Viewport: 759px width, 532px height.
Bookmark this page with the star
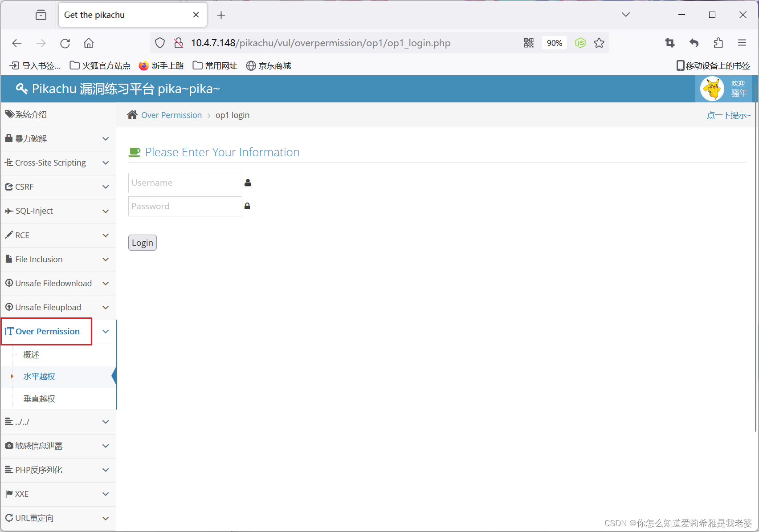coord(599,43)
